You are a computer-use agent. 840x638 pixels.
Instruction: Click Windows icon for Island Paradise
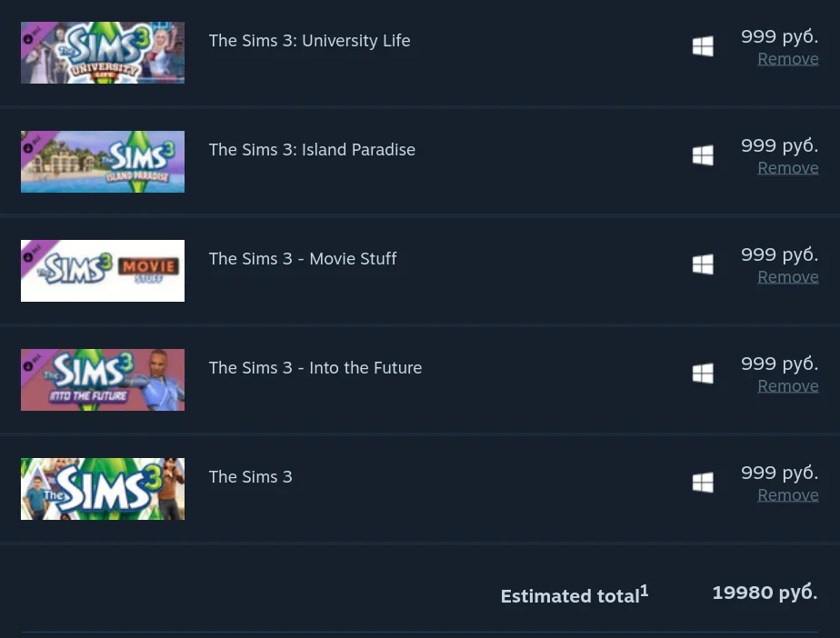point(703,155)
